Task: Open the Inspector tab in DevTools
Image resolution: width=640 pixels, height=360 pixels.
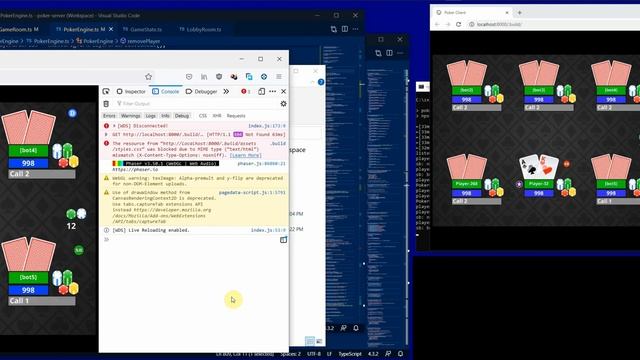Action: point(131,91)
